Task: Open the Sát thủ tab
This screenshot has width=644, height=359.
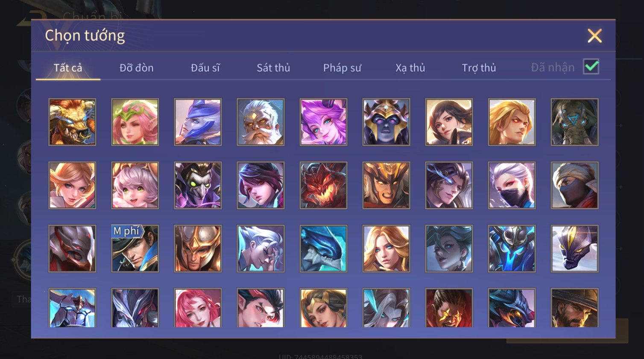Action: (x=273, y=67)
